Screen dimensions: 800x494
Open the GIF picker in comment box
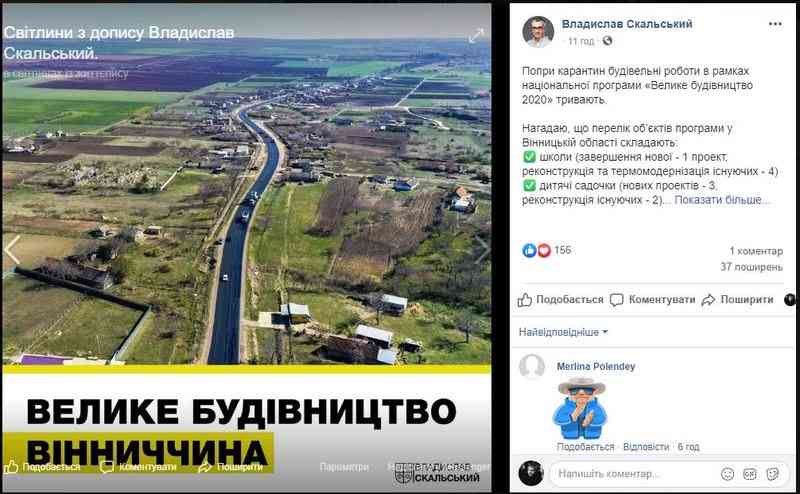(749, 474)
